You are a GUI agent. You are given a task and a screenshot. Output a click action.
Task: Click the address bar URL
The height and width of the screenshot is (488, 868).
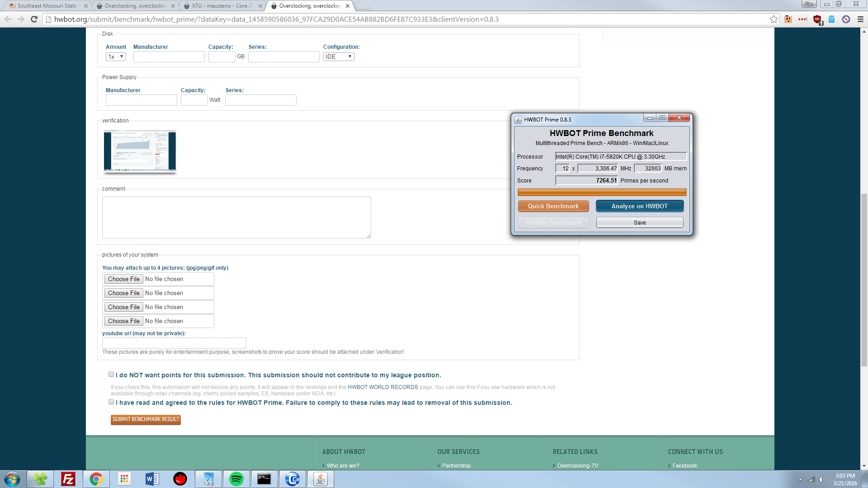tap(276, 19)
